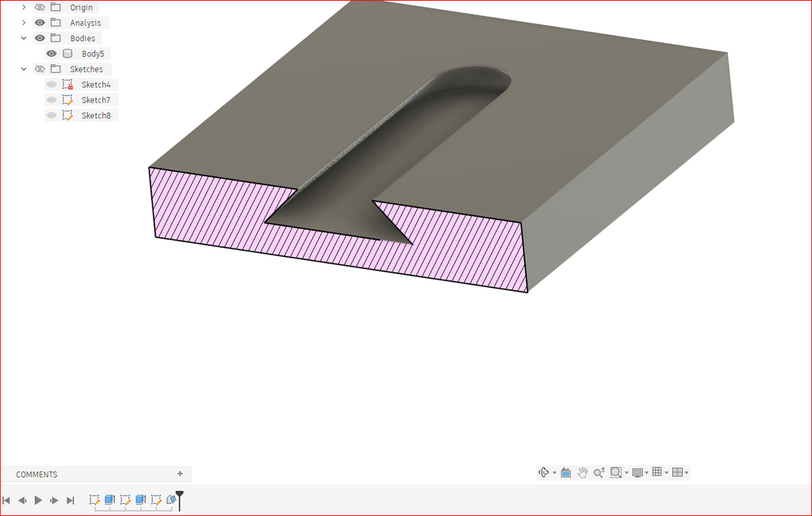The height and width of the screenshot is (516, 812).
Task: Collapse the Bodies tree node
Action: [x=24, y=38]
